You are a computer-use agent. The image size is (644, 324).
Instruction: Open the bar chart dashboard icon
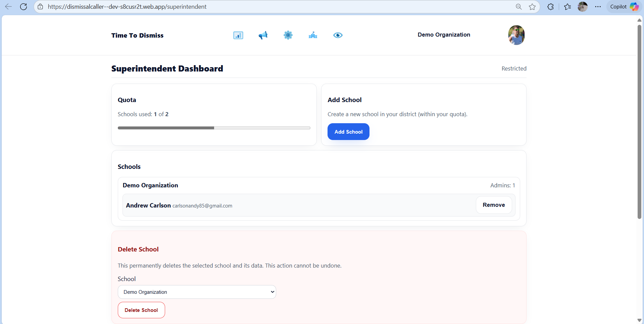pyautogui.click(x=238, y=35)
